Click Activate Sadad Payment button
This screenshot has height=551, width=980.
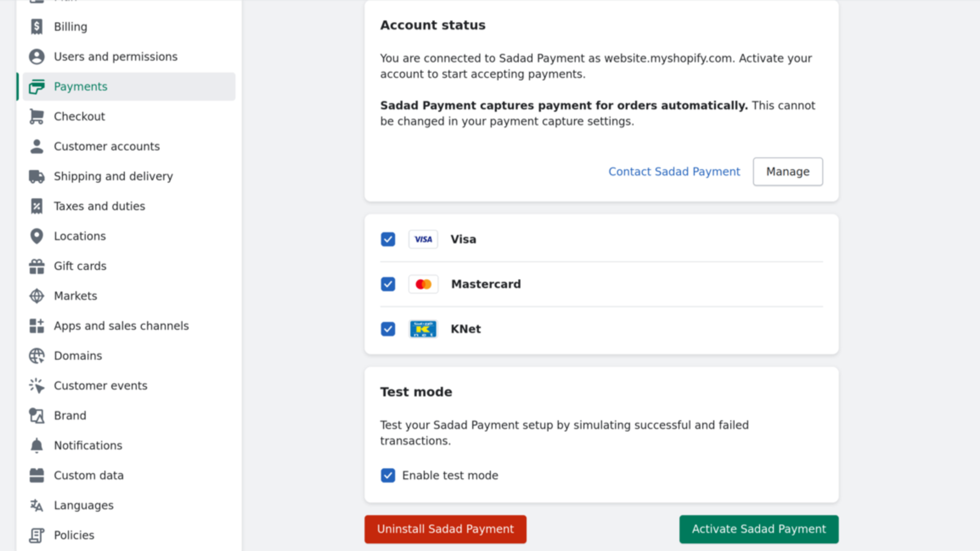click(x=759, y=529)
